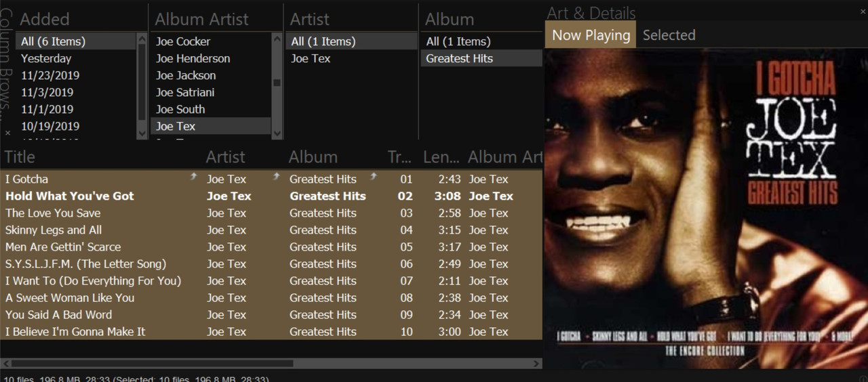Select the track Skinny Legs and All
This screenshot has height=382, width=868.
pyautogui.click(x=271, y=230)
